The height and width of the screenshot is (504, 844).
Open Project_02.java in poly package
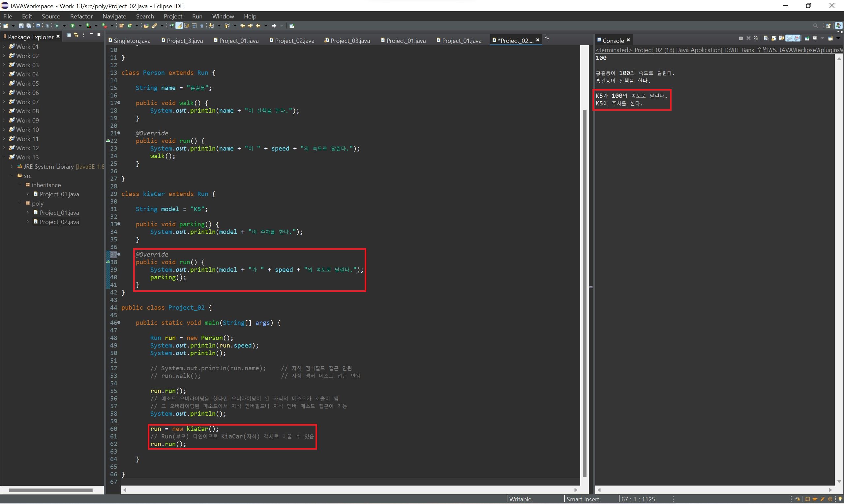(x=59, y=222)
